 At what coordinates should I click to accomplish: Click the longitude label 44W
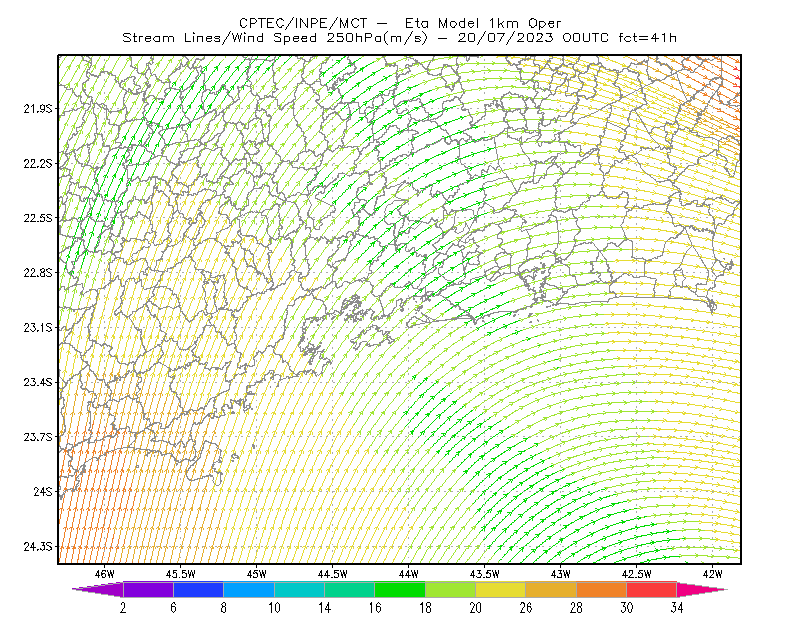point(409,574)
